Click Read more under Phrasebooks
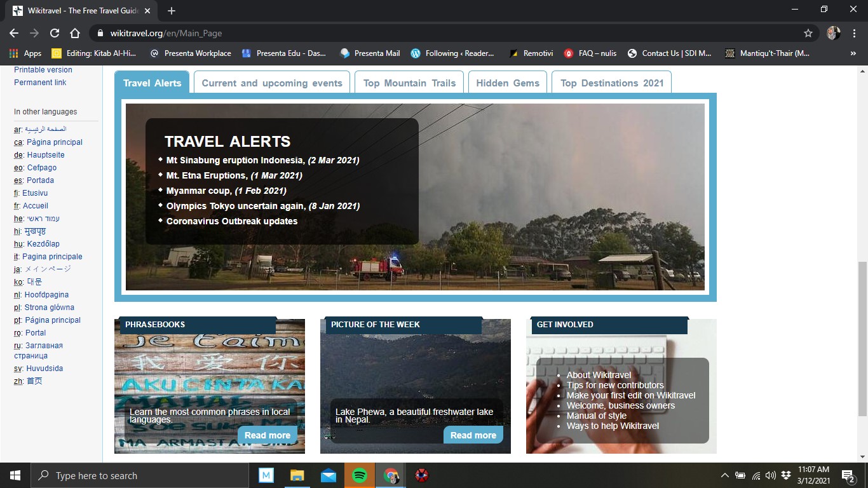Viewport: 868px width, 488px height. (x=267, y=435)
